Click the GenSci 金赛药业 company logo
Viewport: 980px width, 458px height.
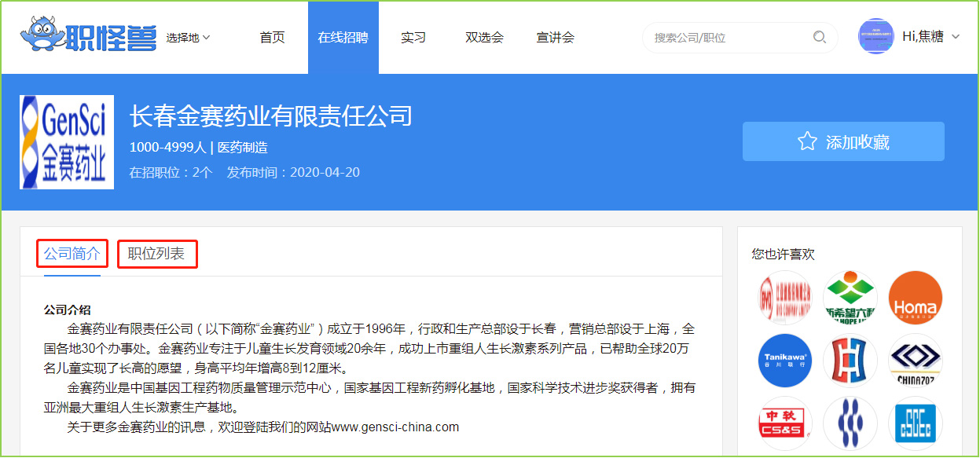(x=67, y=142)
